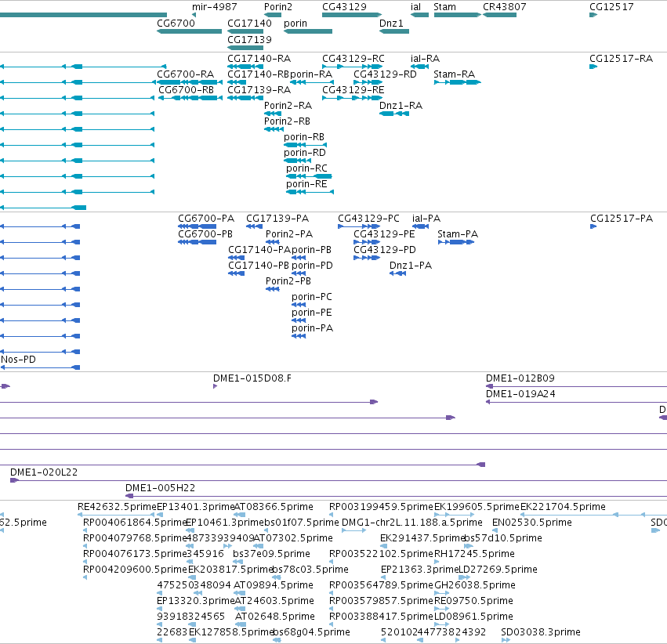Click protein CG43129-PC

pos(359,226)
